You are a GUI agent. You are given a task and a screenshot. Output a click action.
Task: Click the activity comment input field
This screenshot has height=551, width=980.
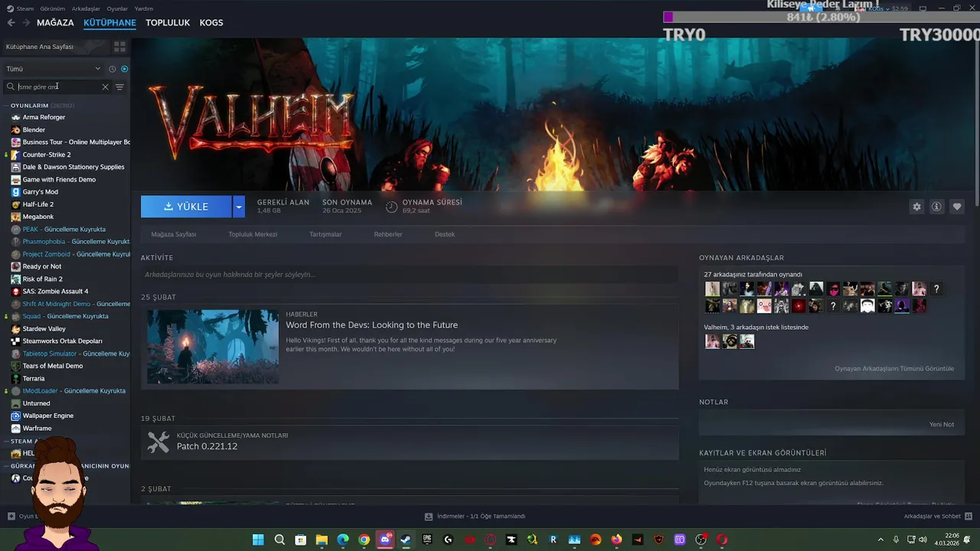pyautogui.click(x=410, y=275)
